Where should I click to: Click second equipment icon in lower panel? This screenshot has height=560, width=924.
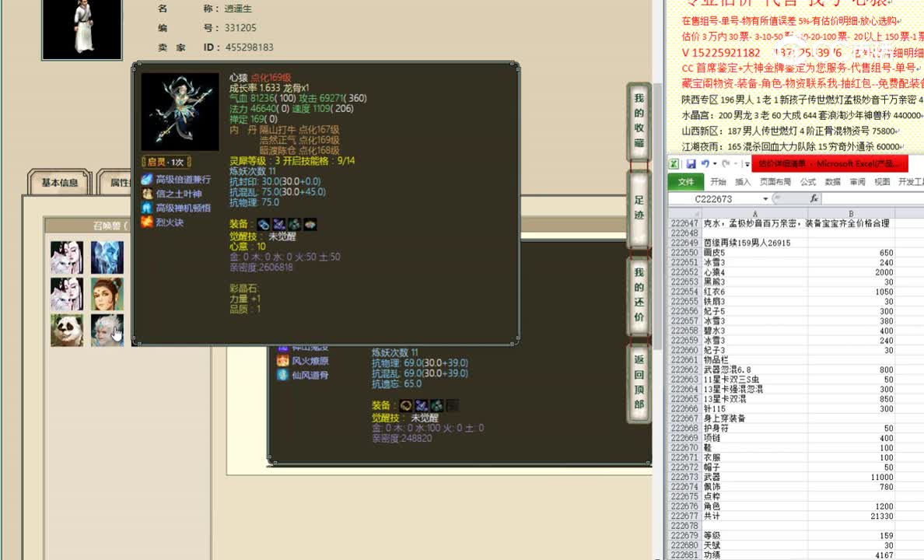coord(421,405)
